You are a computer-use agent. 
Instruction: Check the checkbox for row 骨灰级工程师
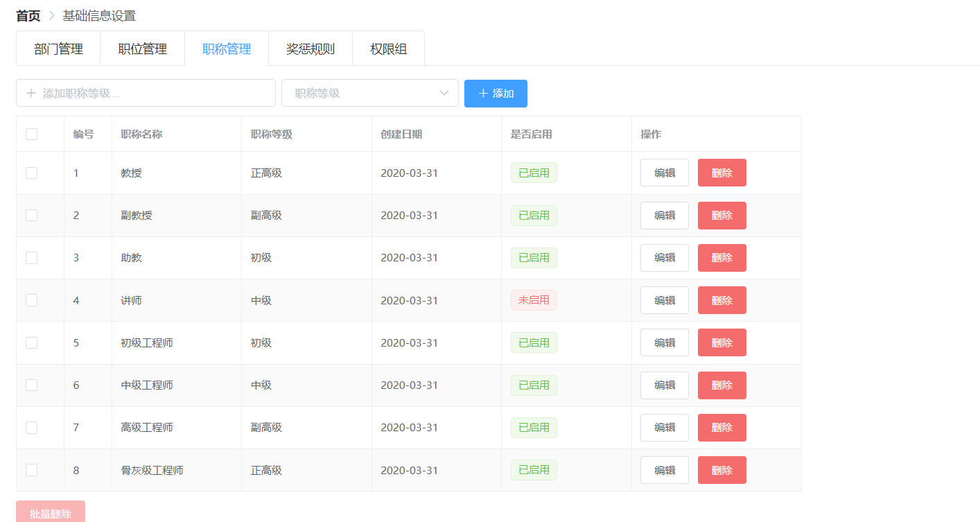click(x=31, y=470)
